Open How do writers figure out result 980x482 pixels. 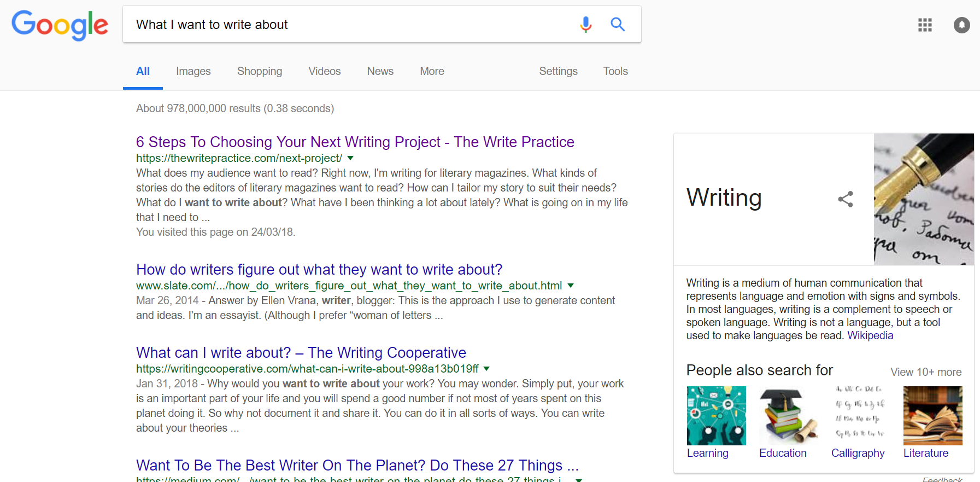tap(319, 270)
